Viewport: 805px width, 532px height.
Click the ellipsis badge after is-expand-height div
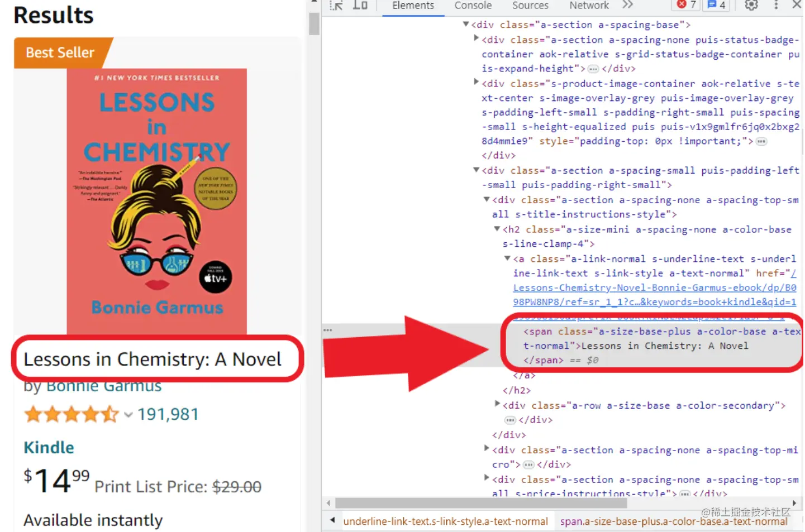click(593, 69)
